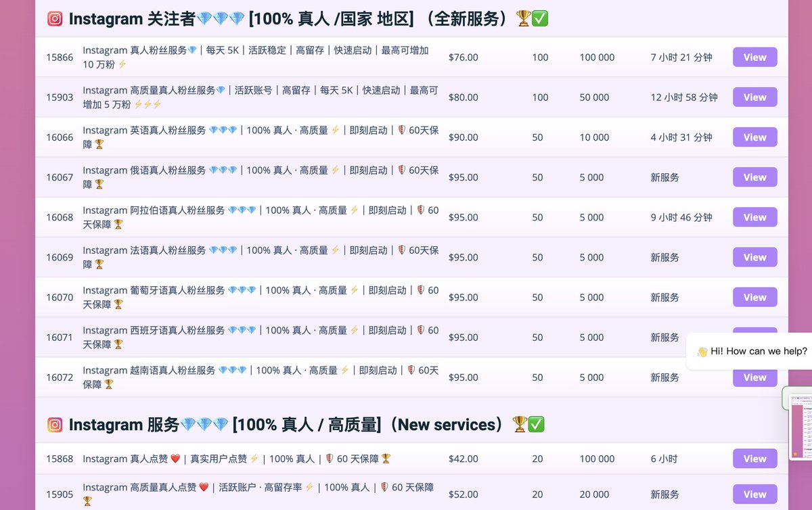Click the Instagram 越南语真人粉丝服务 description
Viewport: 812px width, 510px height.
pyautogui.click(x=261, y=377)
